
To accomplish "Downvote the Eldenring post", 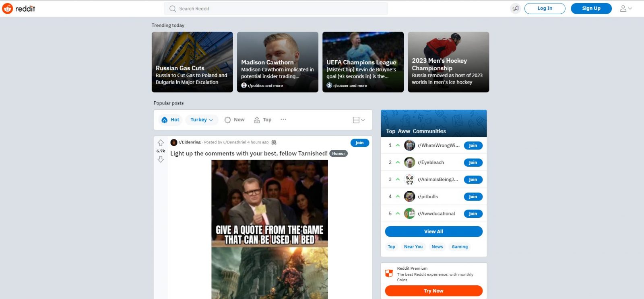I will 161,160.
